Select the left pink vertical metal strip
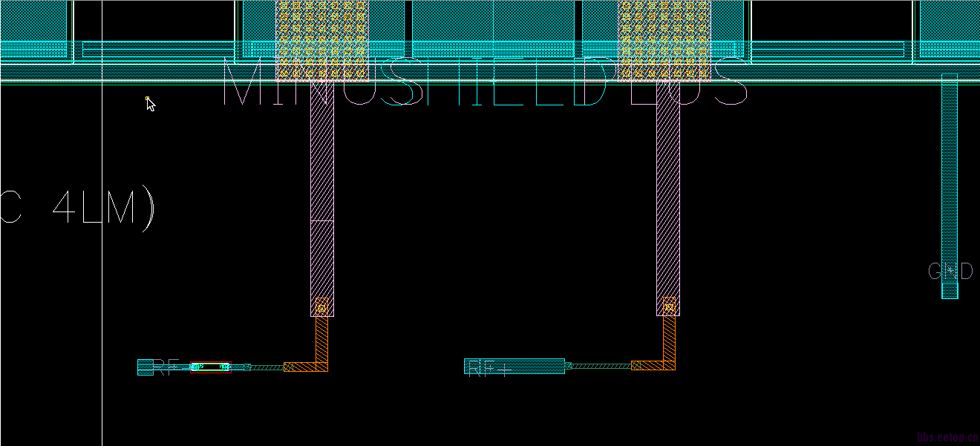Image resolution: width=980 pixels, height=446 pixels. [322, 198]
